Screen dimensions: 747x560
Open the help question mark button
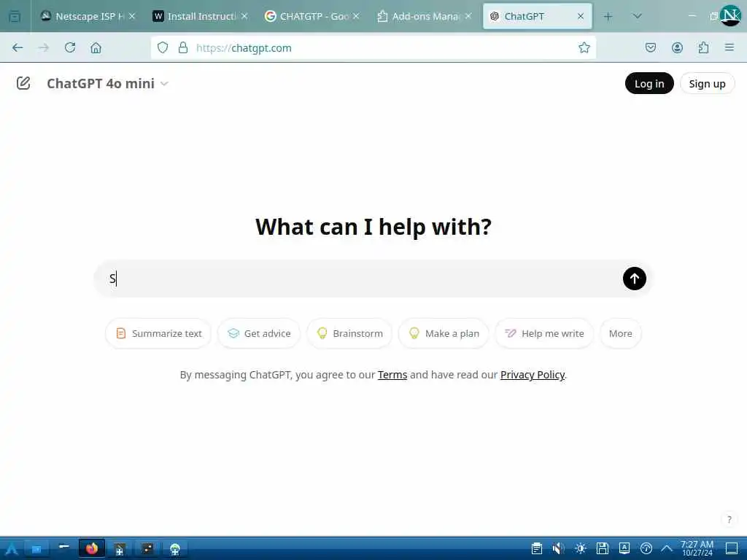click(729, 519)
